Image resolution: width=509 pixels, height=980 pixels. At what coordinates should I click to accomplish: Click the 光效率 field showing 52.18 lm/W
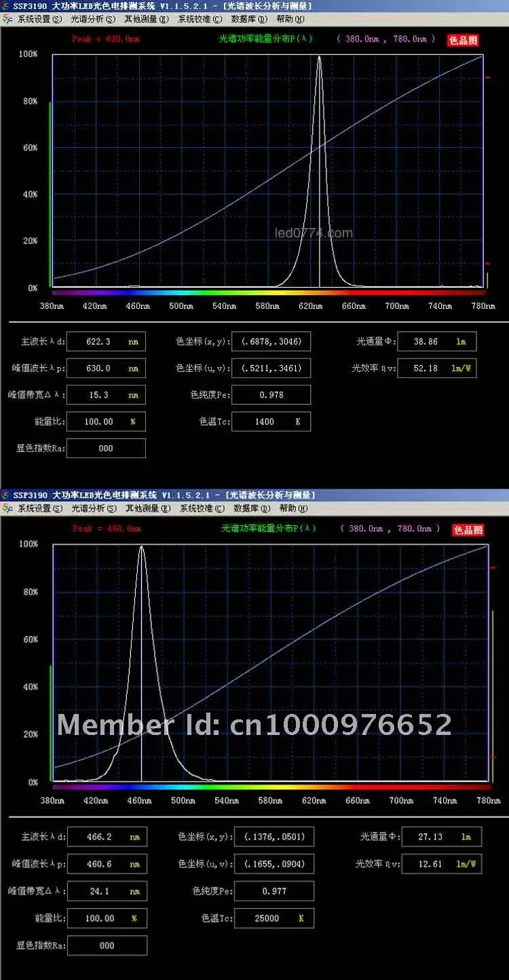(436, 368)
